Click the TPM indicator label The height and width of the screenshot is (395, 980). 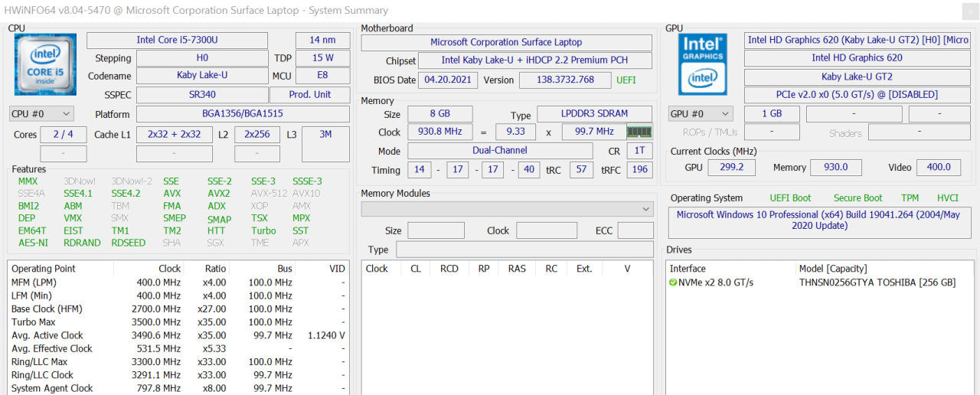[x=910, y=197]
